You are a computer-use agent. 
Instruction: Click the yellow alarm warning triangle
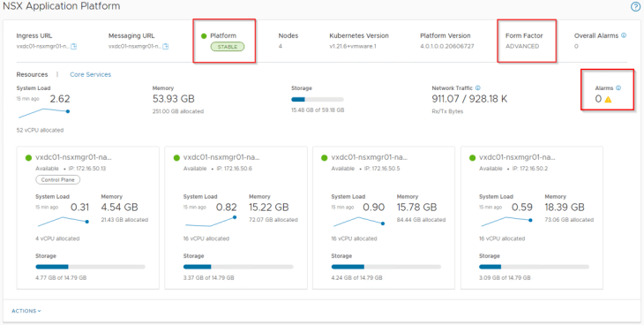point(608,99)
